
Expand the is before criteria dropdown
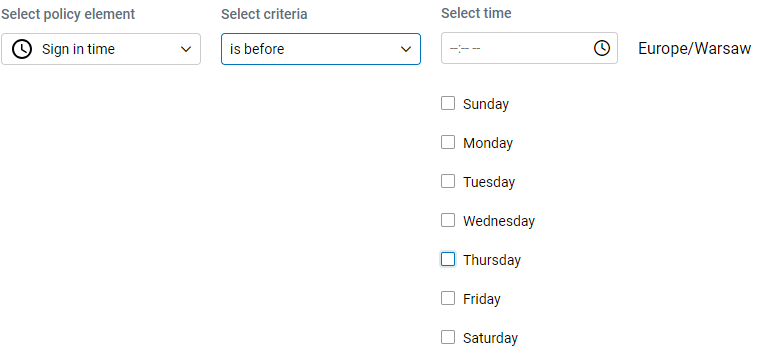click(x=321, y=49)
